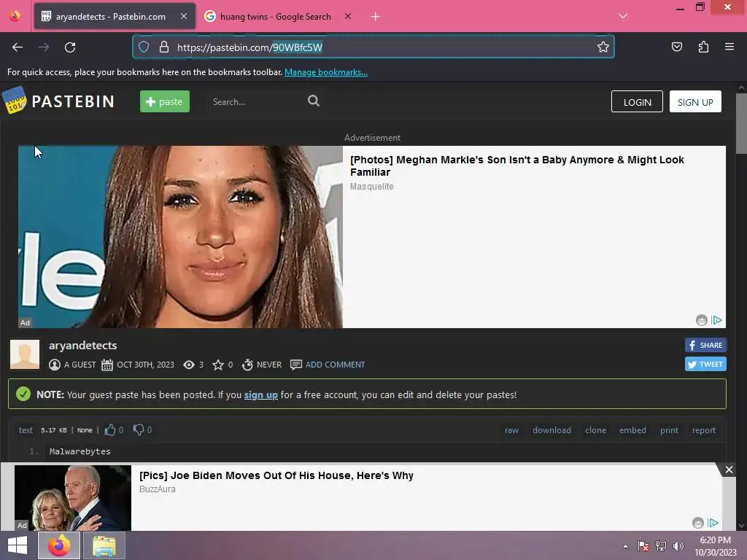Open the raw paste view
Screen dimensions: 747x560
(511, 430)
